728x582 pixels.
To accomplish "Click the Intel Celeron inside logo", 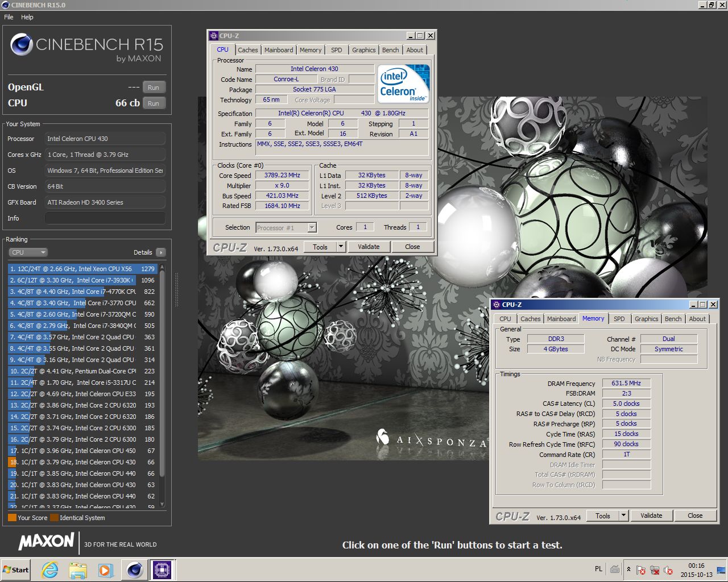I will coord(403,84).
